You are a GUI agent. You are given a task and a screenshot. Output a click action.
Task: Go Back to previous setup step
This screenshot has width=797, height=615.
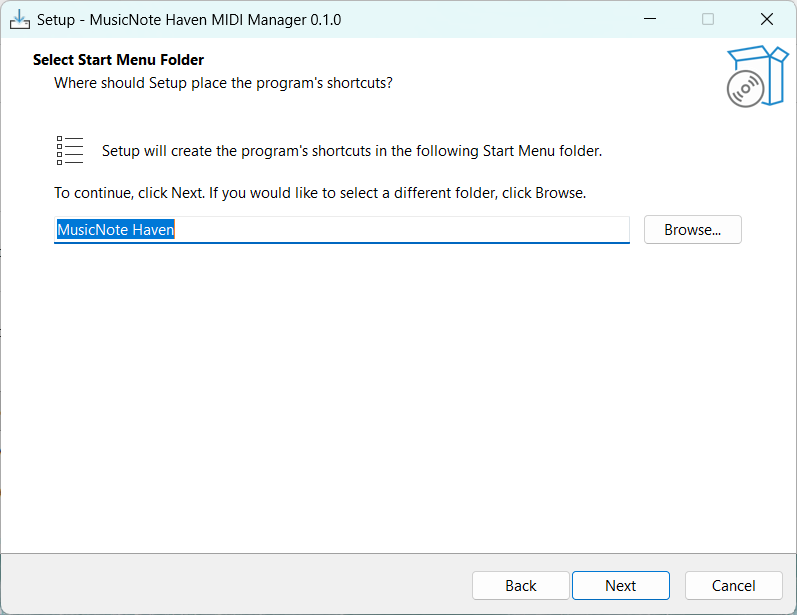[520, 586]
